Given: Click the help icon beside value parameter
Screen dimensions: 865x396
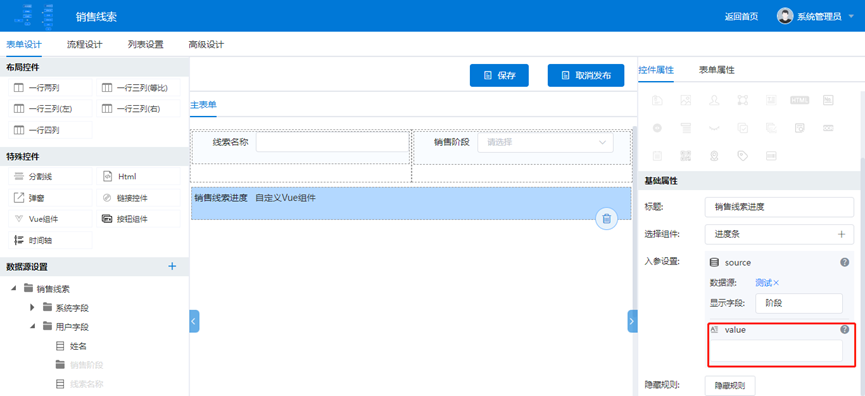Looking at the screenshot, I should click(844, 330).
